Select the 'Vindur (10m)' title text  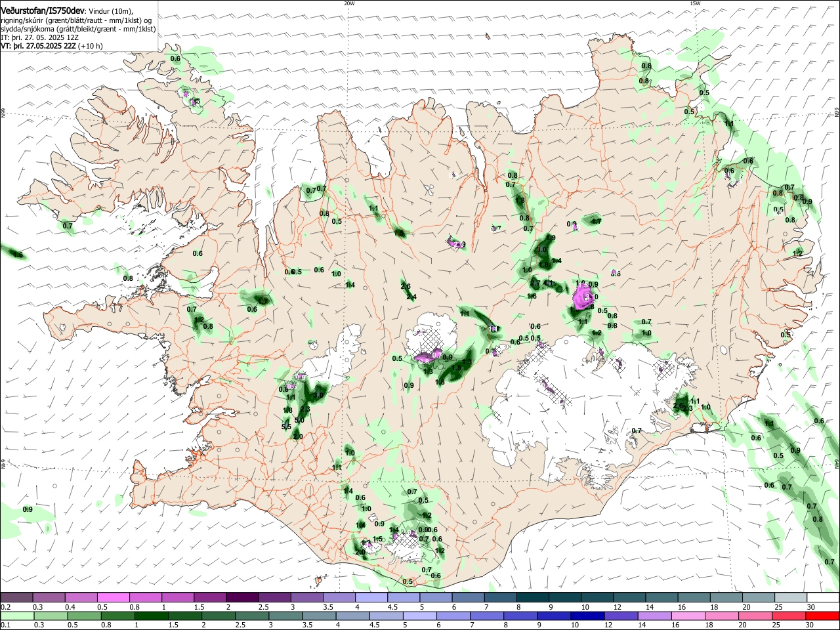click(x=111, y=10)
